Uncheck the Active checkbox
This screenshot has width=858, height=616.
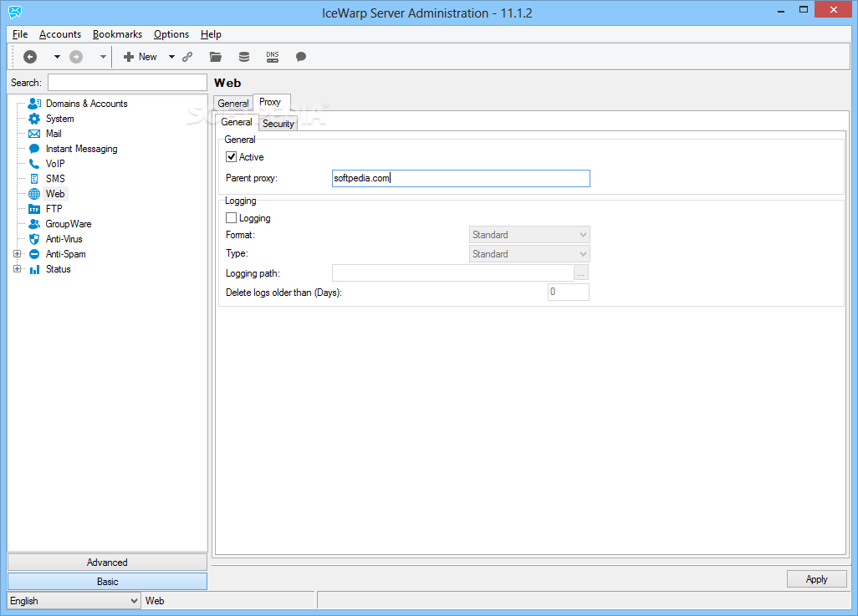[232, 157]
